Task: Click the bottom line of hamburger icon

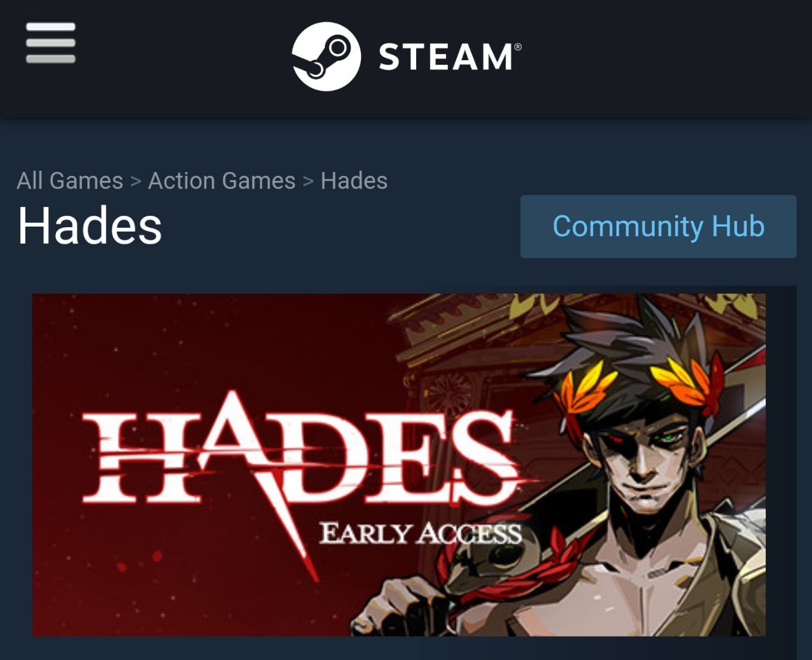Action: click(x=51, y=59)
